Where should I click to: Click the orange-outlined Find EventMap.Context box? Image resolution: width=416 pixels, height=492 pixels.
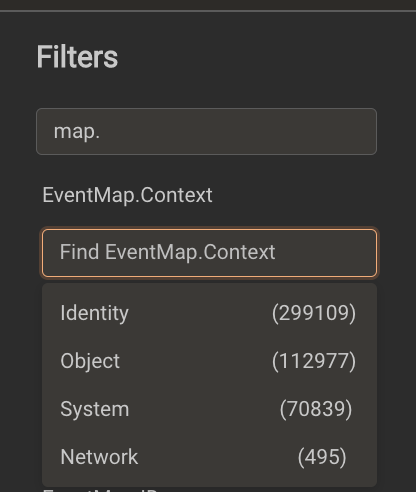coord(210,253)
